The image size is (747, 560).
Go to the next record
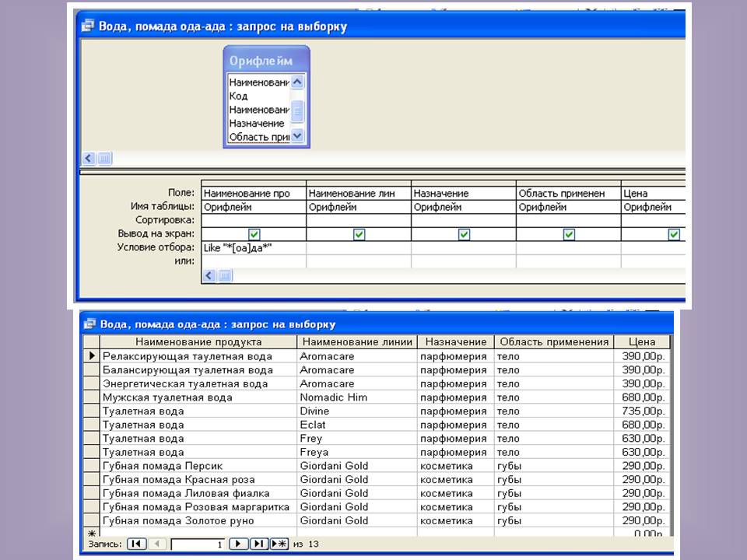[240, 544]
